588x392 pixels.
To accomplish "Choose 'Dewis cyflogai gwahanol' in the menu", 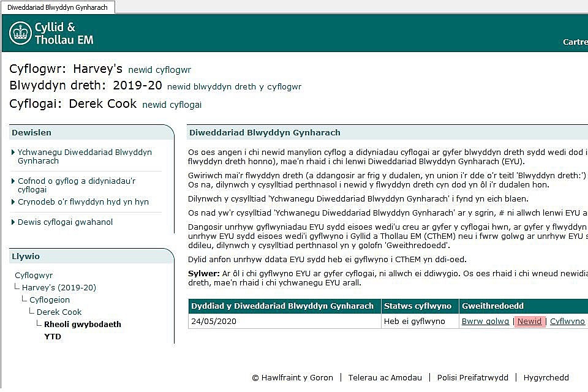I will [65, 222].
